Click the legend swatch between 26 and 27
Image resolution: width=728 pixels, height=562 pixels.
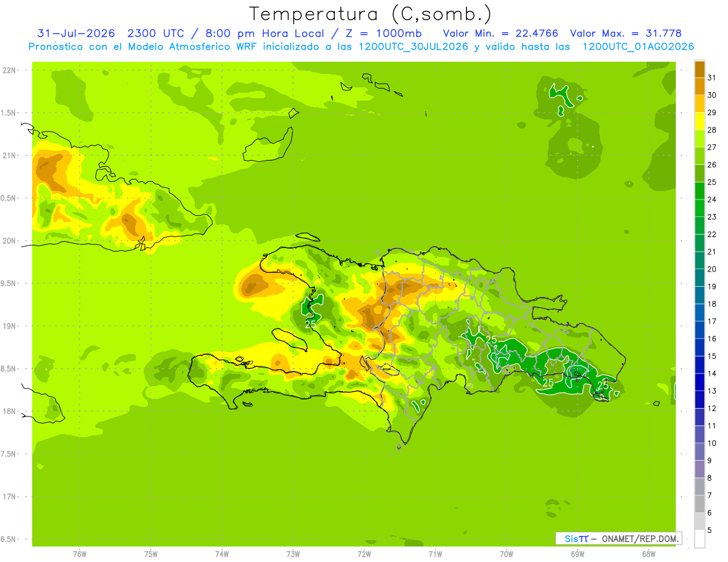(699, 156)
